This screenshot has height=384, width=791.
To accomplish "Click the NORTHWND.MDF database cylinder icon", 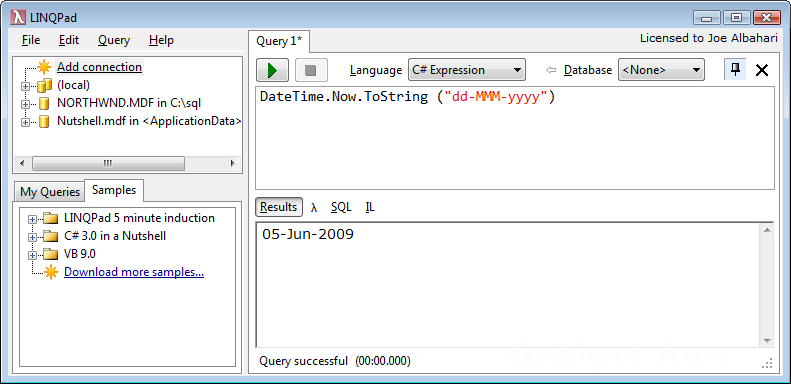I will (x=44, y=103).
